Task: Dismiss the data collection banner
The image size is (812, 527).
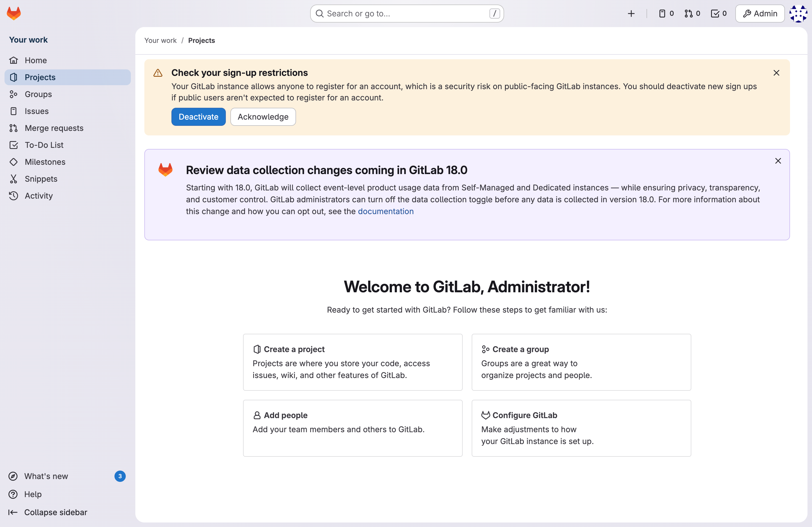Action: click(x=778, y=161)
